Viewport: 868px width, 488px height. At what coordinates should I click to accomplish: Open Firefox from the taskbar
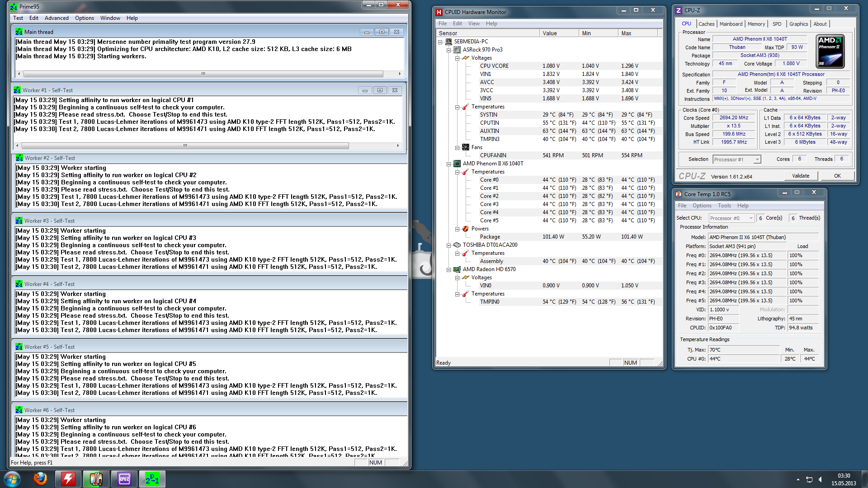(x=40, y=479)
